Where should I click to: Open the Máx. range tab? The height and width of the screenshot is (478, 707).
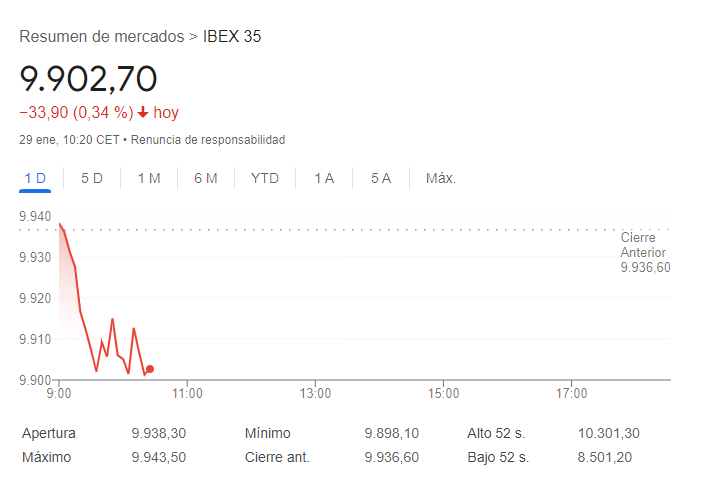[441, 179]
